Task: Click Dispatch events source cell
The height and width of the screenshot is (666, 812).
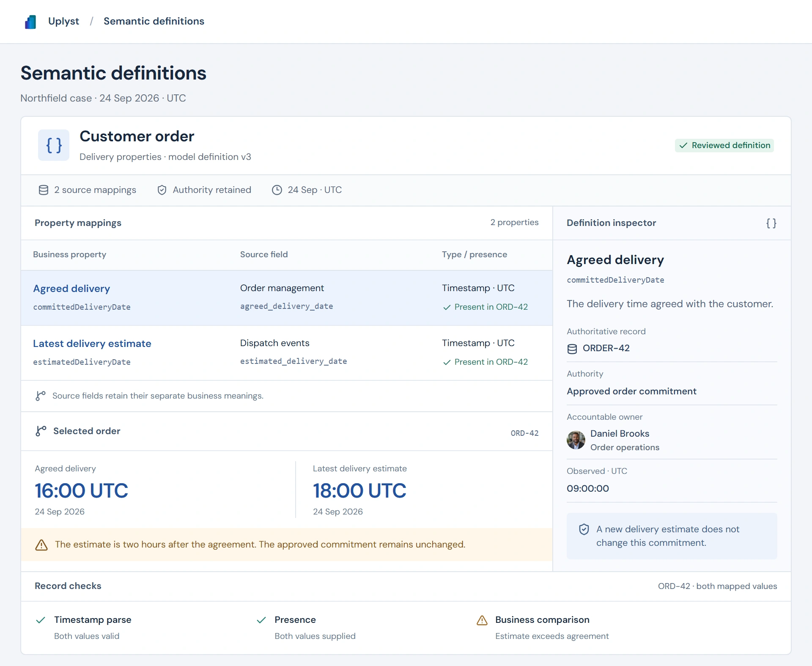Action: (275, 343)
